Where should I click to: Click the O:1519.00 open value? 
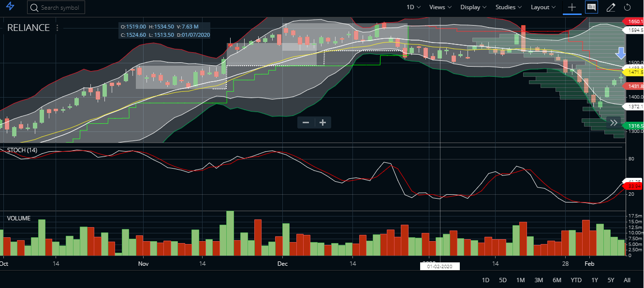133,27
